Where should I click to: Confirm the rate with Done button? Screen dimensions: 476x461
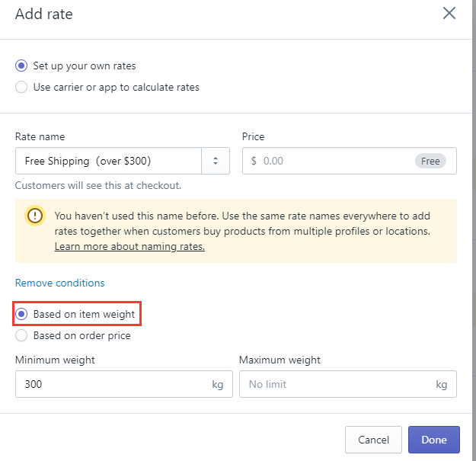click(433, 440)
